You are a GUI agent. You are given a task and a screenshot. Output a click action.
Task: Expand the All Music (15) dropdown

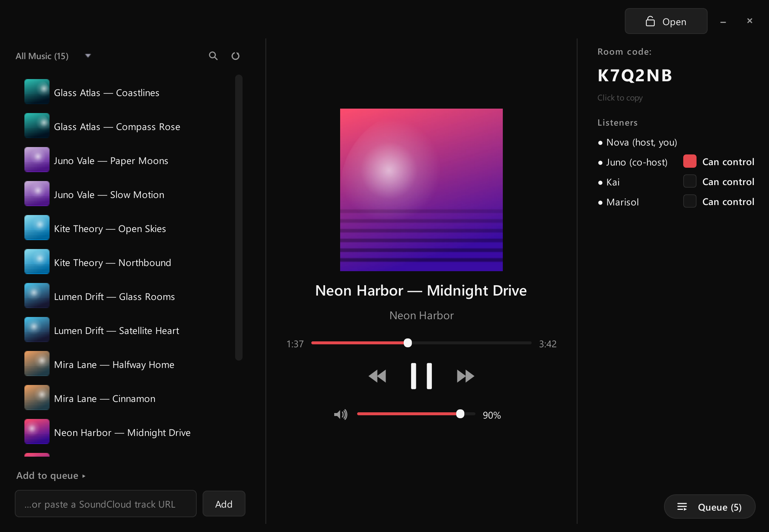(53, 56)
